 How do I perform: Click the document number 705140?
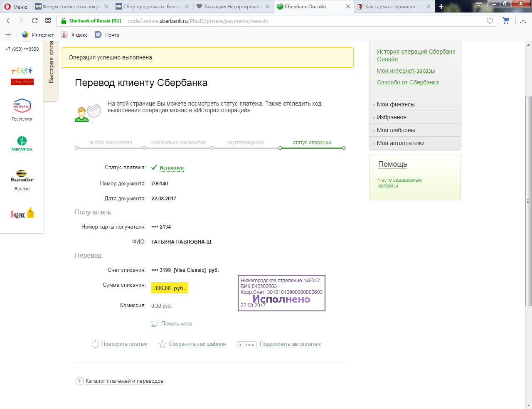point(160,184)
